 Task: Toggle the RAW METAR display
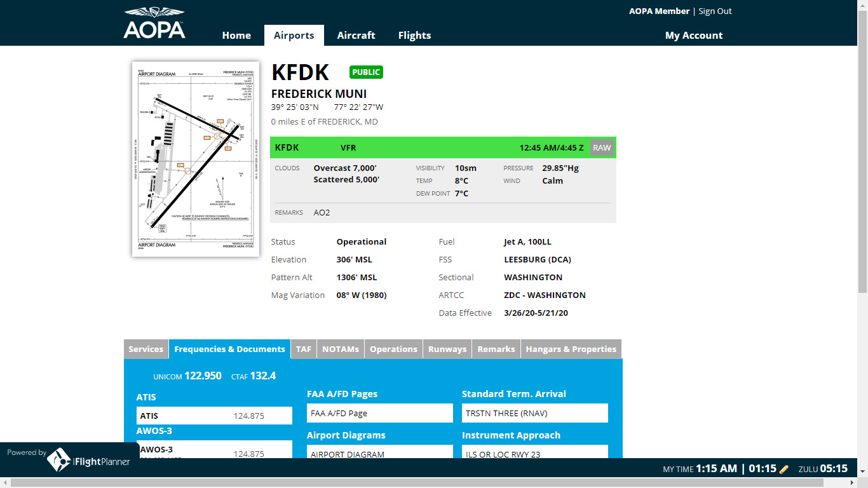pos(601,147)
